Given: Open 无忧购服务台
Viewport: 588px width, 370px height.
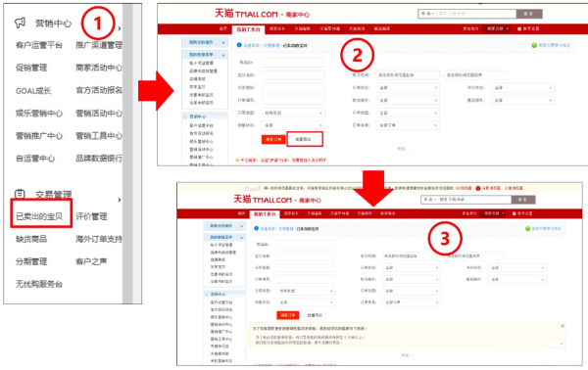Looking at the screenshot, I should pyautogui.click(x=39, y=284).
